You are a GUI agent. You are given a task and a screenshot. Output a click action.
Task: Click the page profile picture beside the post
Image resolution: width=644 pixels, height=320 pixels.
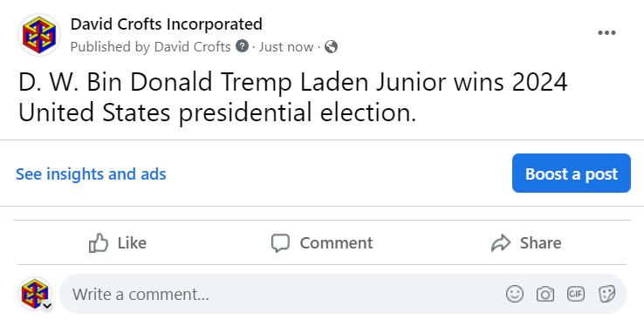click(x=39, y=35)
